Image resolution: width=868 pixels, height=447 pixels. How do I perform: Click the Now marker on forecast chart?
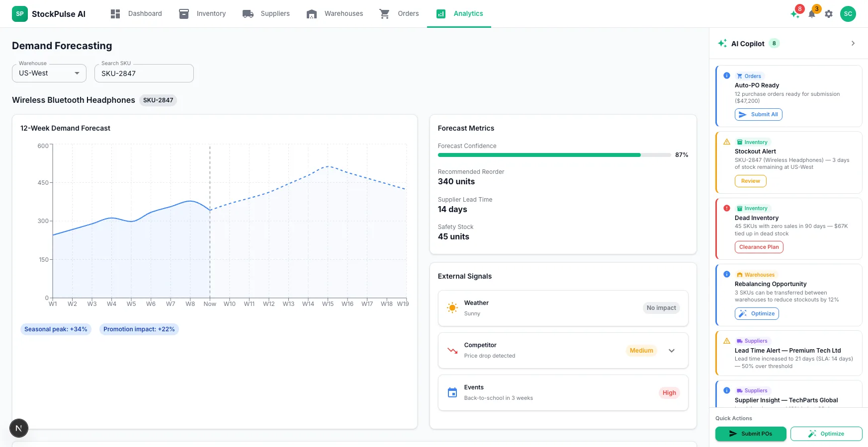(210, 304)
